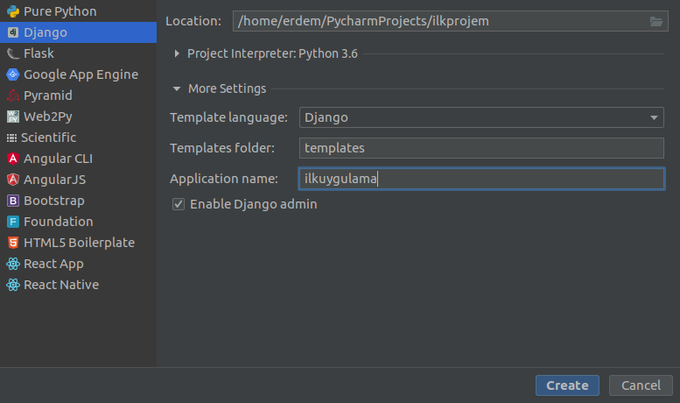Select Google App Engine project type label
Screen dimensions: 680x403
pyautogui.click(x=81, y=75)
